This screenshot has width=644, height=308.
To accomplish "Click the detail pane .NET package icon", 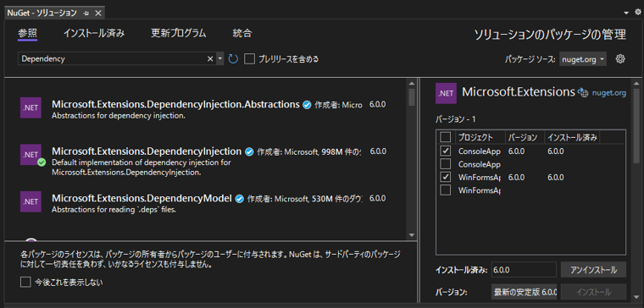I will [x=446, y=93].
